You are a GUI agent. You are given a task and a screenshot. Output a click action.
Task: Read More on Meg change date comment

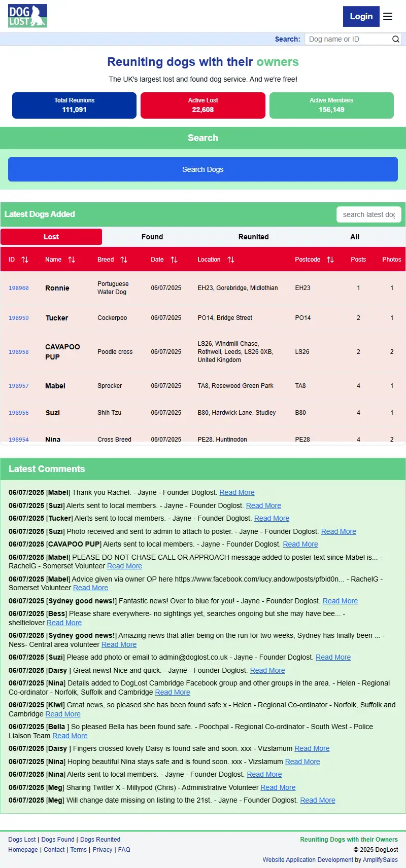click(318, 800)
